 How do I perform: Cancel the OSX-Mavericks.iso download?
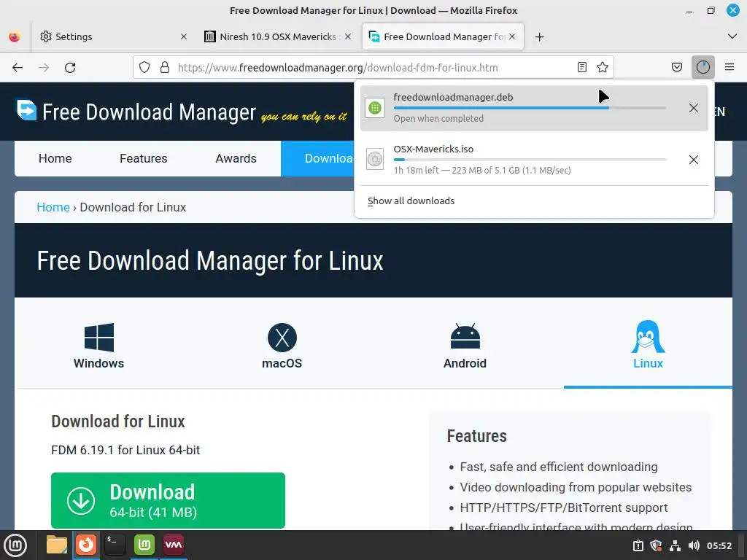pos(694,160)
